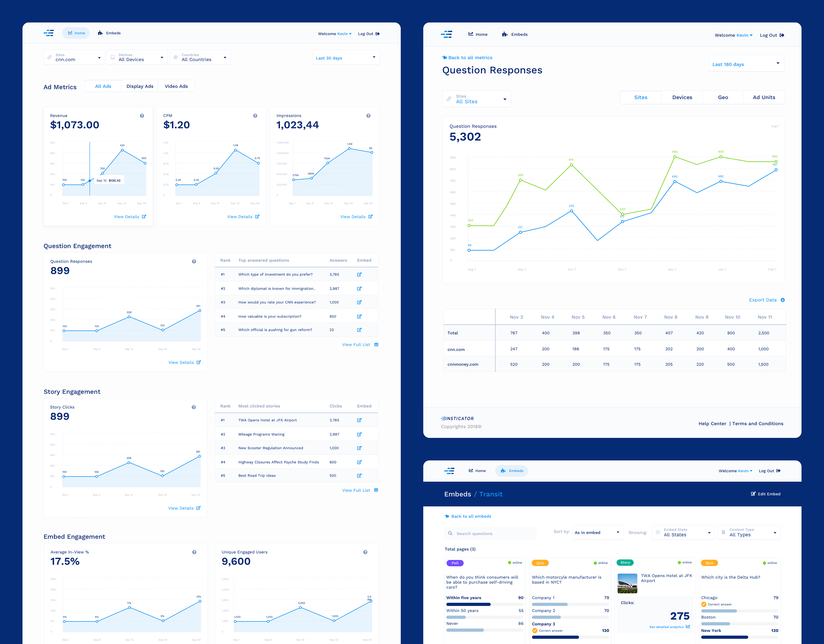Click the CPM card help icon

255,116
